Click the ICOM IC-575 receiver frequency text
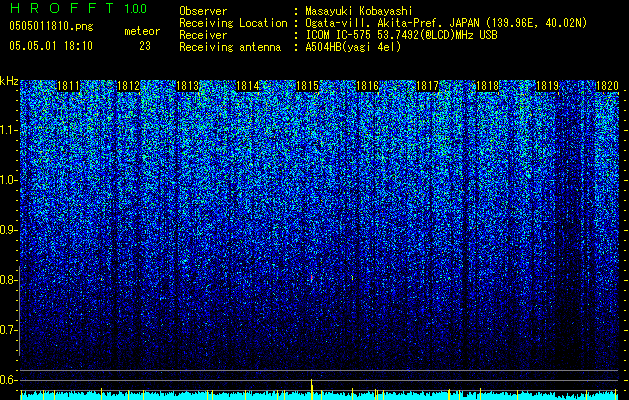The height and width of the screenshot is (400, 629). (401, 35)
